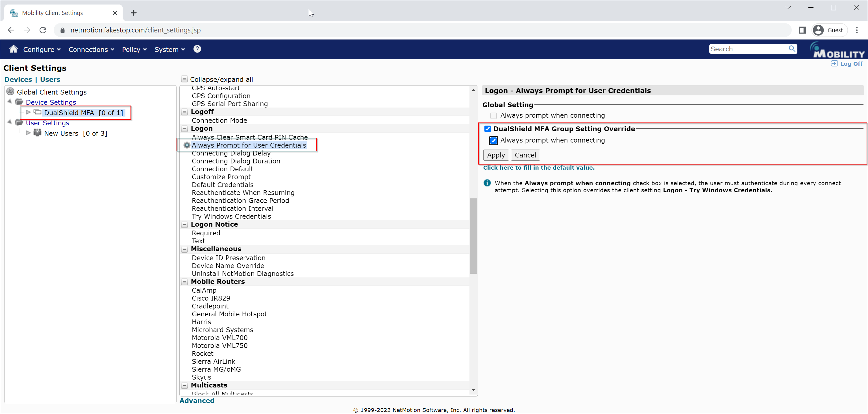The image size is (868, 414).
Task: Open the browser side panel icon
Action: tap(802, 30)
